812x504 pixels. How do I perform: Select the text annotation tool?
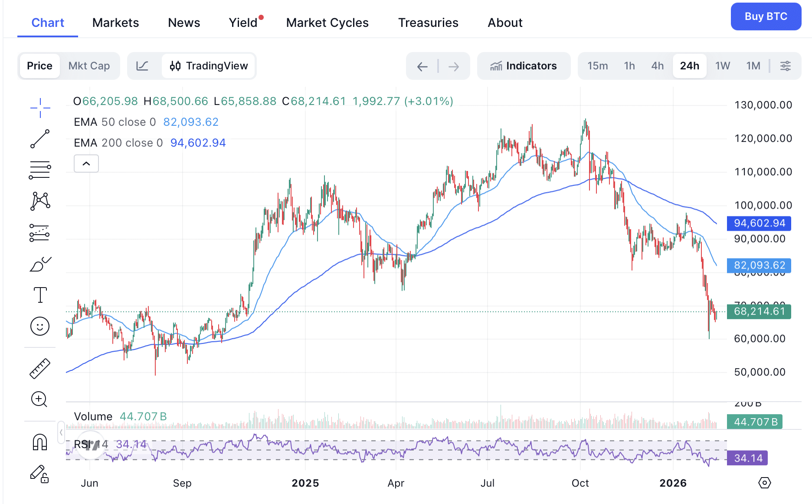[x=40, y=295]
